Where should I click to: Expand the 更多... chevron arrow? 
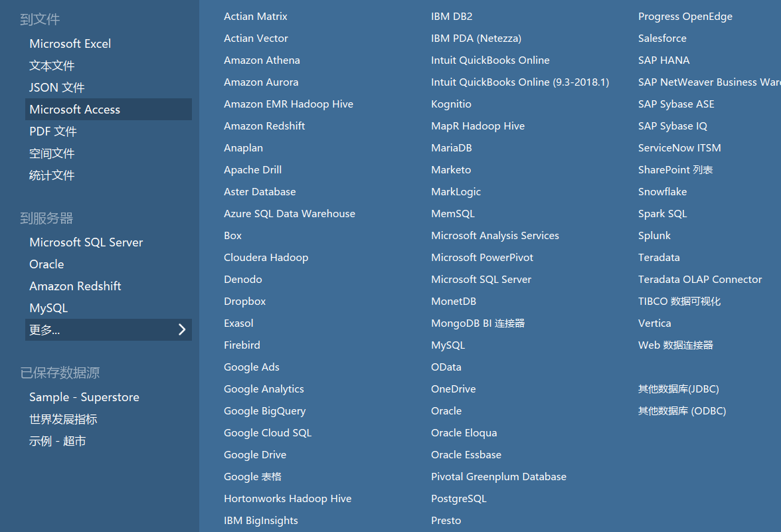coord(182,329)
